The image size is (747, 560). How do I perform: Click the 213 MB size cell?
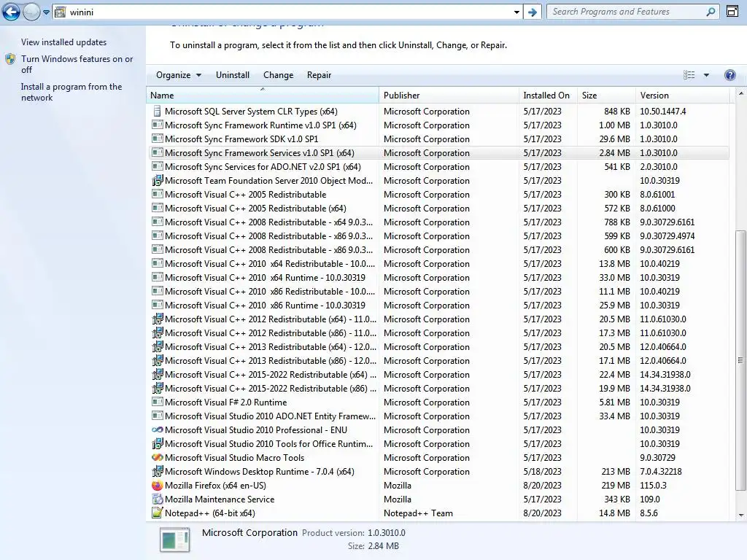616,472
